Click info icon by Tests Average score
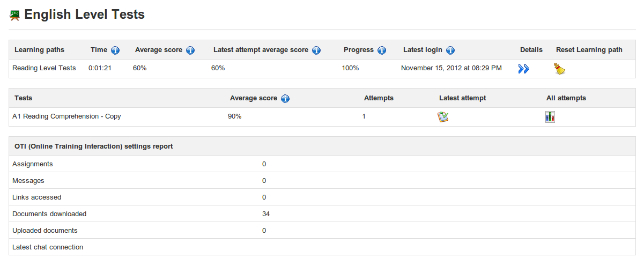 click(x=285, y=99)
